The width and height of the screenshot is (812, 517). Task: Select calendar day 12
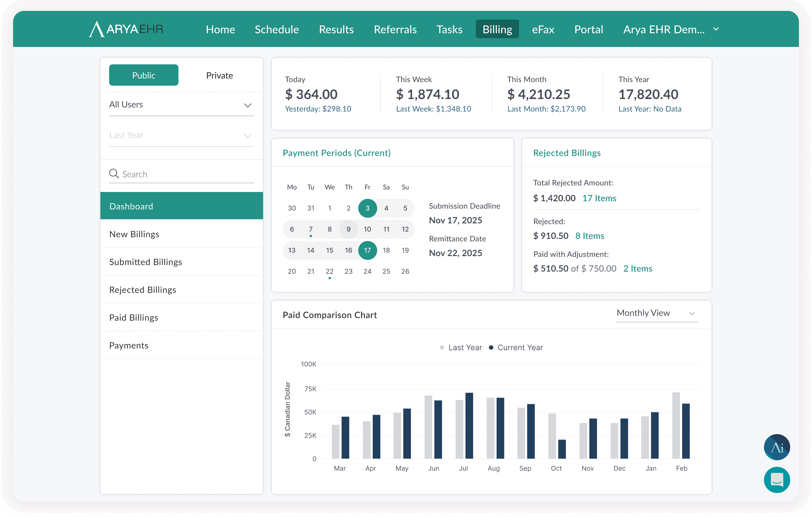(x=405, y=229)
